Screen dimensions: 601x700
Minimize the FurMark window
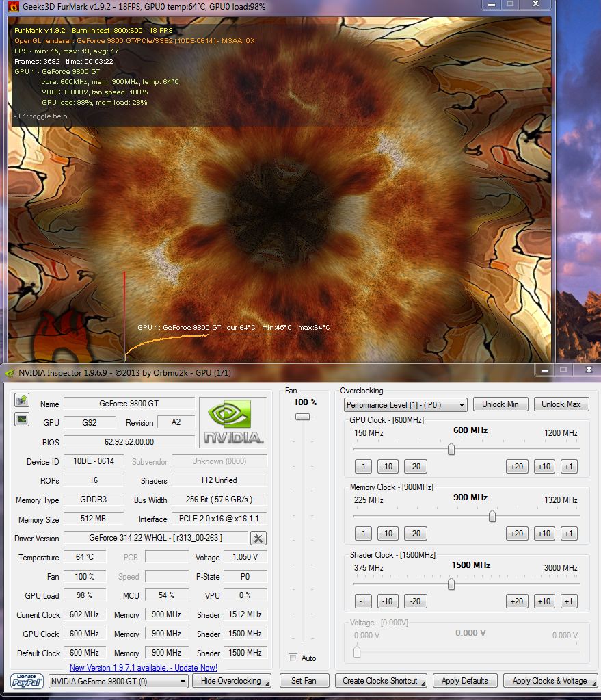[x=491, y=5]
